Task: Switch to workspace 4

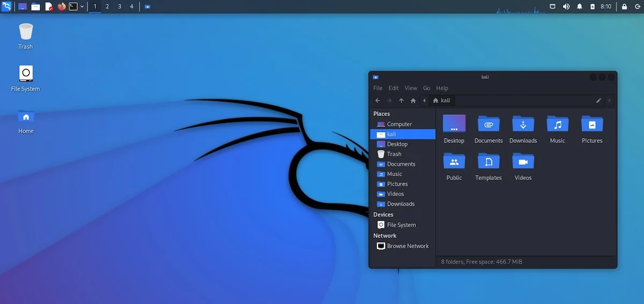Action: tap(131, 6)
